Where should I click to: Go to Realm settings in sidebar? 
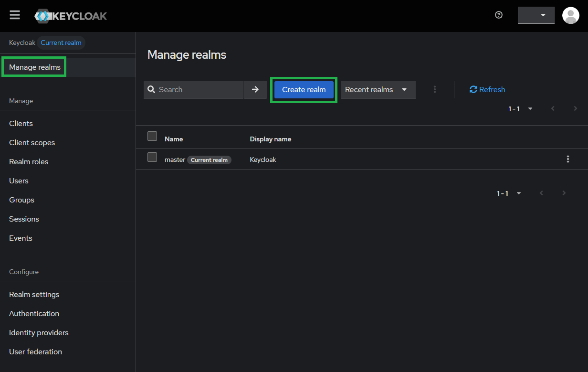(34, 294)
